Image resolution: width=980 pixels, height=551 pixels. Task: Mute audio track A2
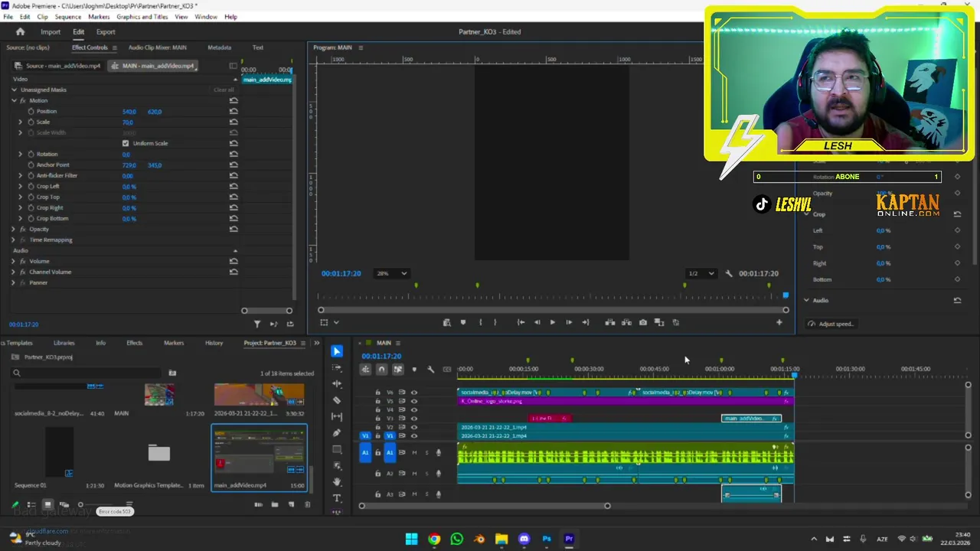[414, 474]
